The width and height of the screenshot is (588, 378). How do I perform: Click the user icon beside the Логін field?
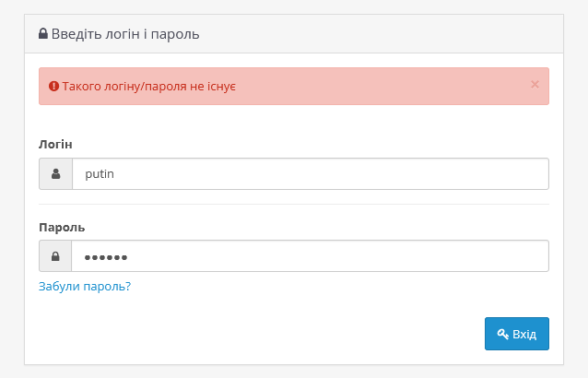point(55,173)
